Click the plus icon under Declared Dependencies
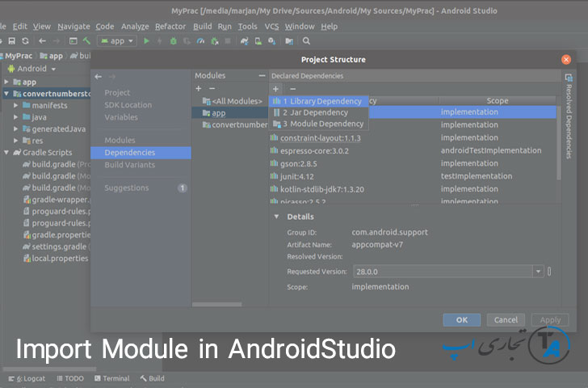 pyautogui.click(x=275, y=89)
